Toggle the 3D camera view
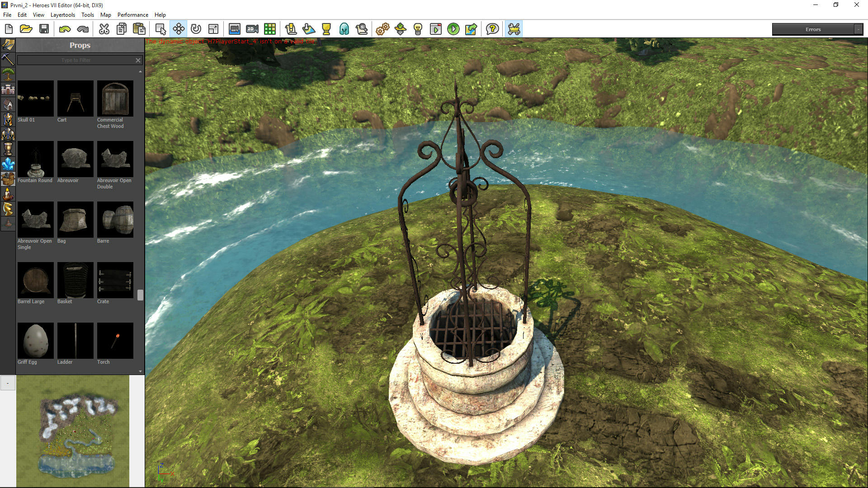The height and width of the screenshot is (488, 868). (234, 29)
